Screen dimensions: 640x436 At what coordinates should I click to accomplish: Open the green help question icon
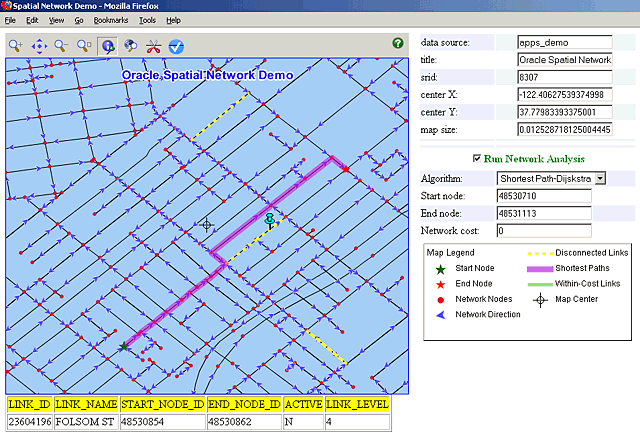[x=398, y=43]
